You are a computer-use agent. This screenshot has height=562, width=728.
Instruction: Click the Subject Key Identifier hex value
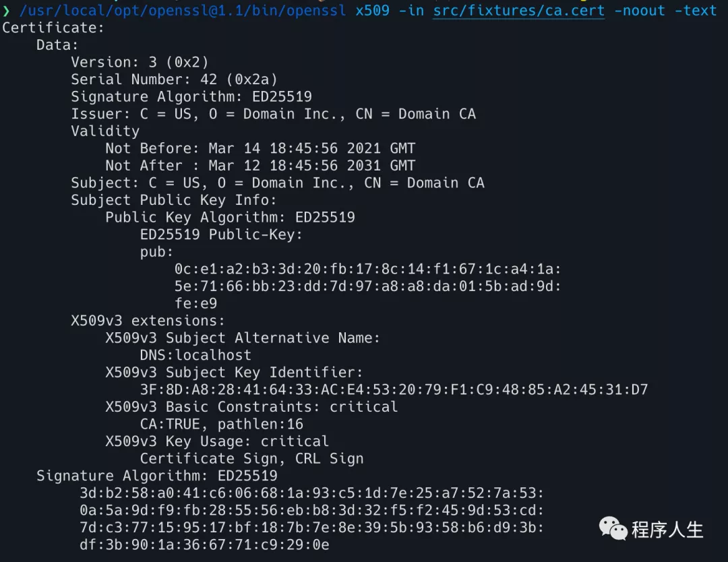pyautogui.click(x=394, y=389)
